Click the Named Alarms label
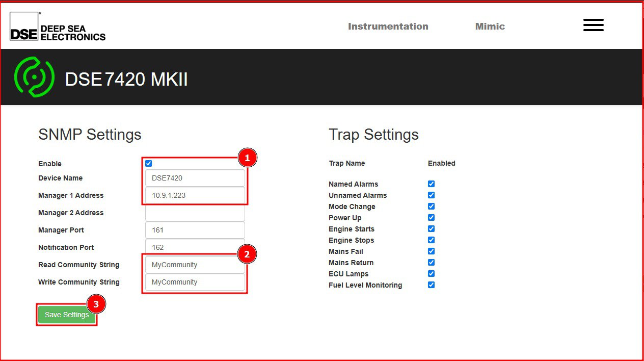Image resolution: width=644 pixels, height=361 pixels. (354, 184)
